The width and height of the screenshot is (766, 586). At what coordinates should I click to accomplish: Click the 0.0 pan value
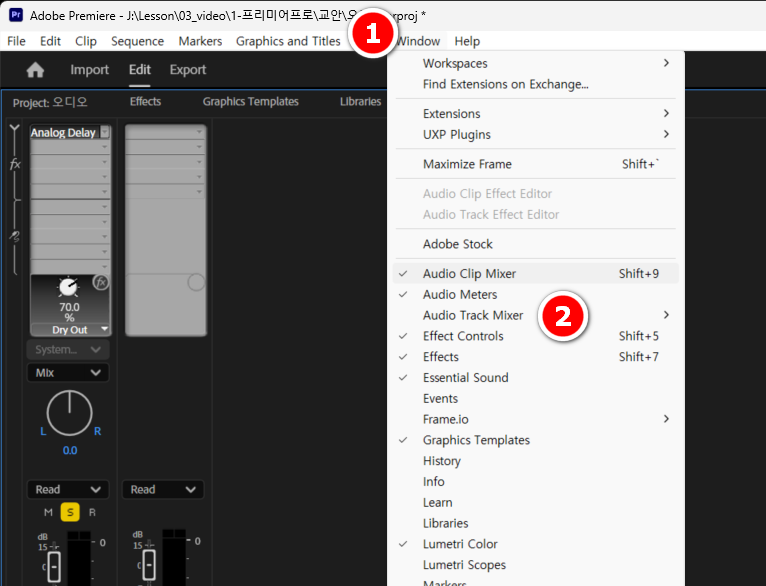tap(70, 450)
